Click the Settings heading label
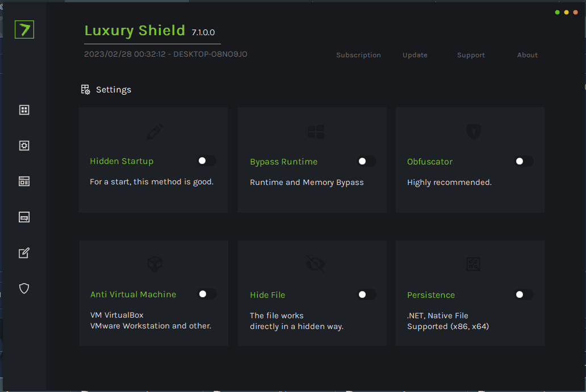 click(x=114, y=90)
